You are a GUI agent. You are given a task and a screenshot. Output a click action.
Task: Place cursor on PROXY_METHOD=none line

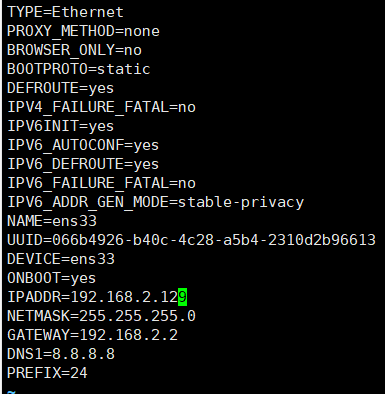pyautogui.click(x=83, y=31)
